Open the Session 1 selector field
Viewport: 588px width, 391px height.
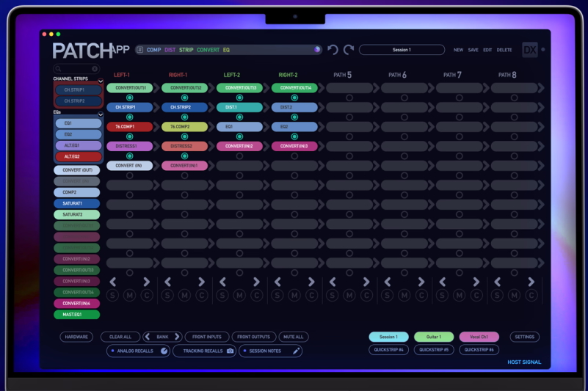(402, 49)
